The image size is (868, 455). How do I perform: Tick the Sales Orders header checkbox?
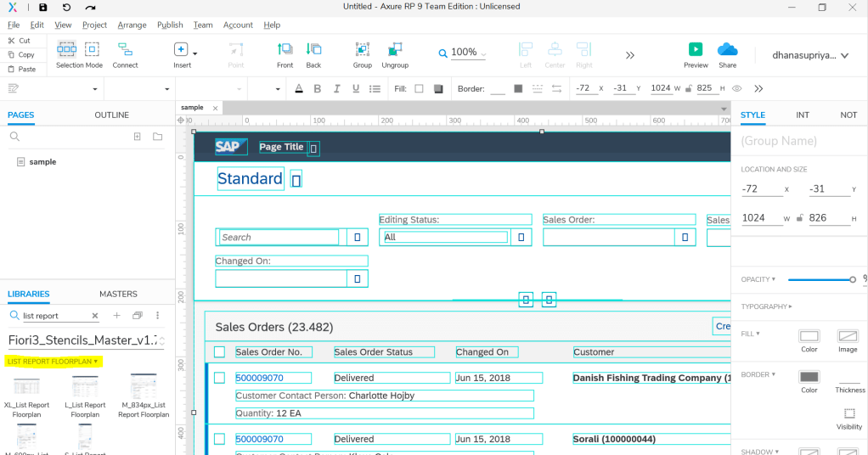pos(220,352)
